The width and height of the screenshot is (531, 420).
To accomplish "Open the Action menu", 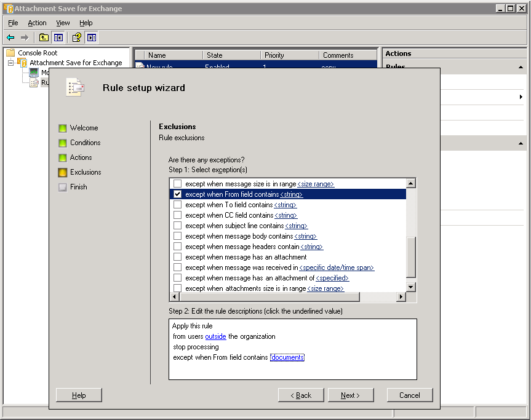I will click(x=37, y=23).
